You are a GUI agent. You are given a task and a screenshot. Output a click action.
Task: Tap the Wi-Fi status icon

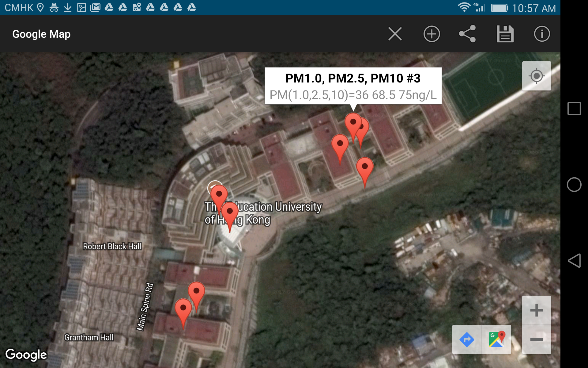coord(464,7)
